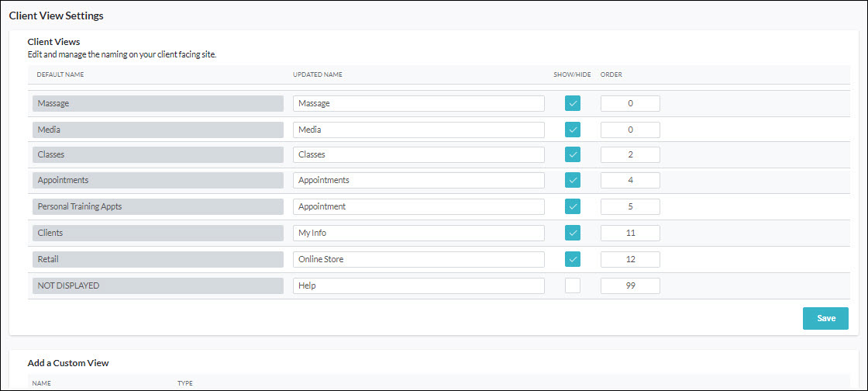
Task: Enable the Show/Hide checkbox for Help row
Action: 573,285
